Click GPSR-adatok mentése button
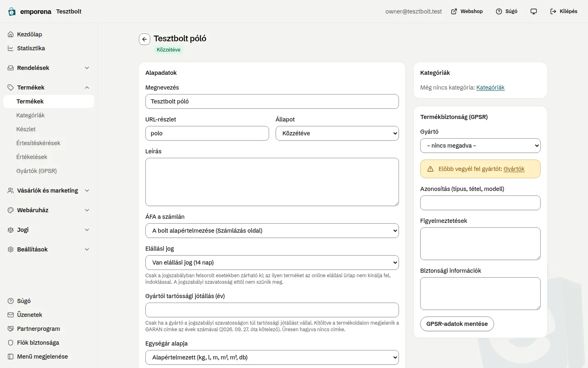588x368 pixels. pyautogui.click(x=457, y=324)
